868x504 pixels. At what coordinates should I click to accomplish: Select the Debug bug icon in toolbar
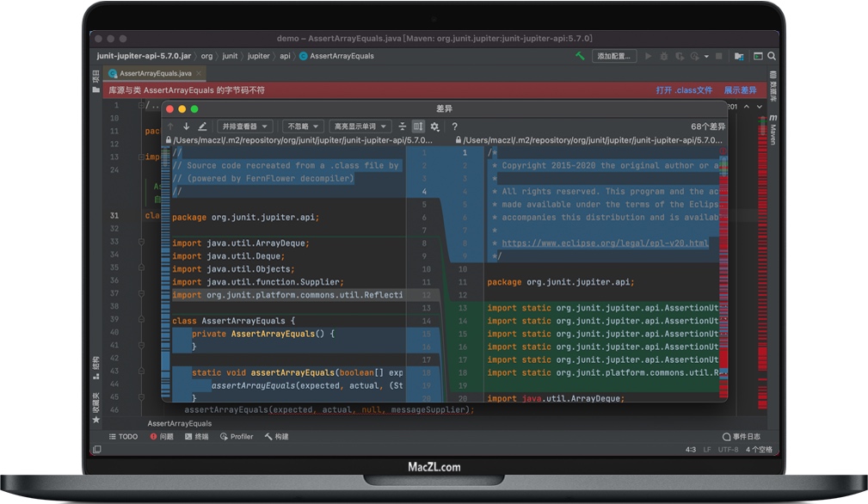[x=663, y=55]
